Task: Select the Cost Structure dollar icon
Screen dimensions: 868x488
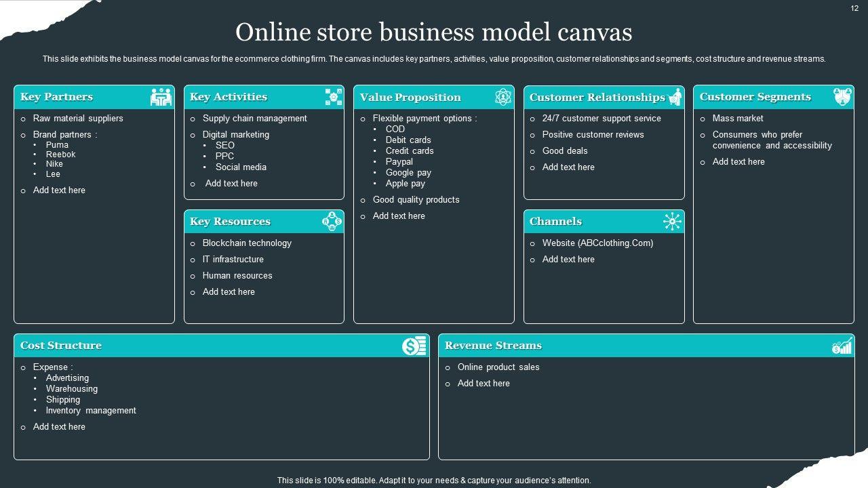Action: pos(414,346)
